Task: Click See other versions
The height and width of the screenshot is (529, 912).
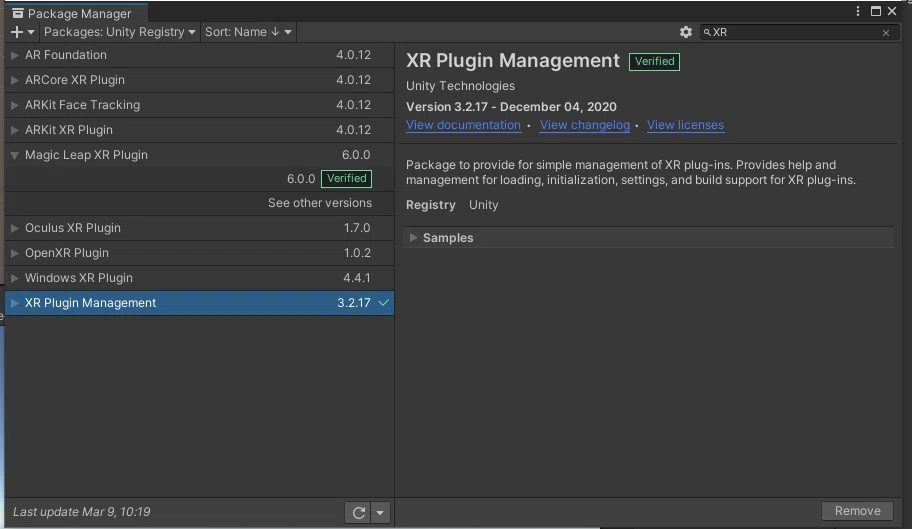Action: coord(319,203)
